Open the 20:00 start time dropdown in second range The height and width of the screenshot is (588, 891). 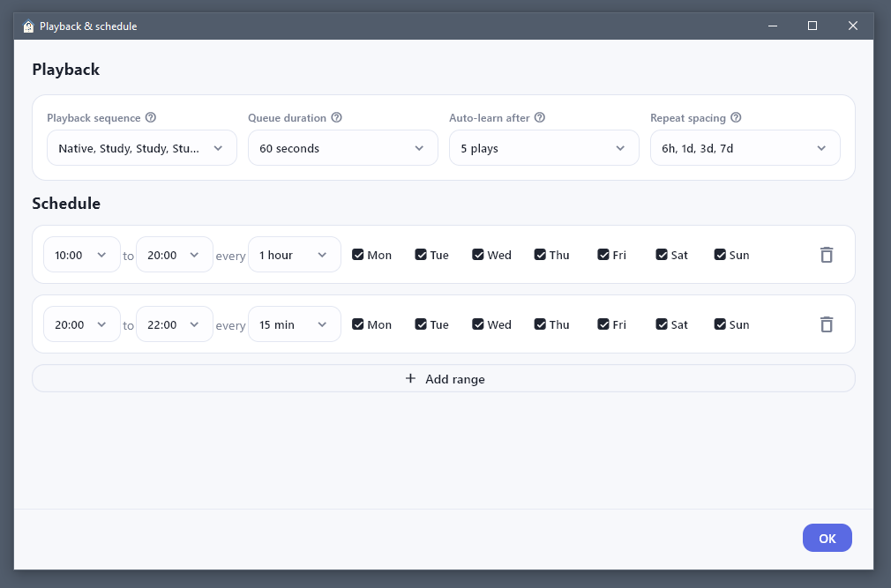click(x=82, y=324)
